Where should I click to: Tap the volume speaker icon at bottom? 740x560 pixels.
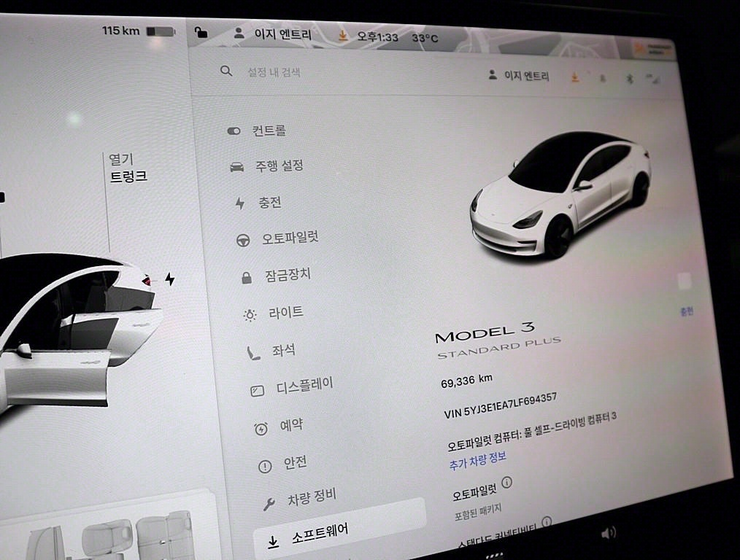(x=608, y=533)
